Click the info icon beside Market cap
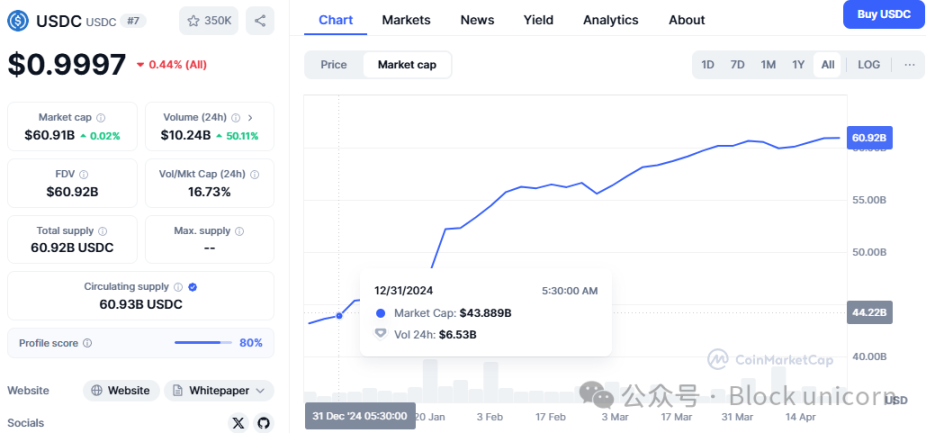 point(101,118)
